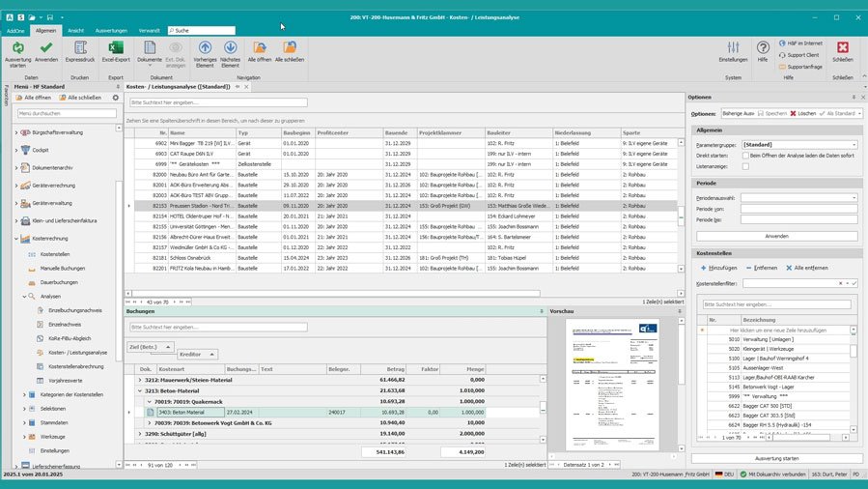Toggle the Listenanzeige checkbox
The height and width of the screenshot is (489, 868).
pyautogui.click(x=745, y=166)
